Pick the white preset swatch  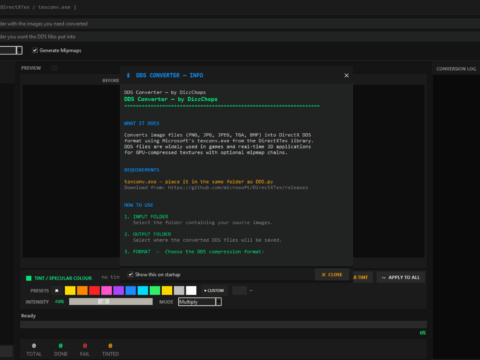[x=191, y=291]
